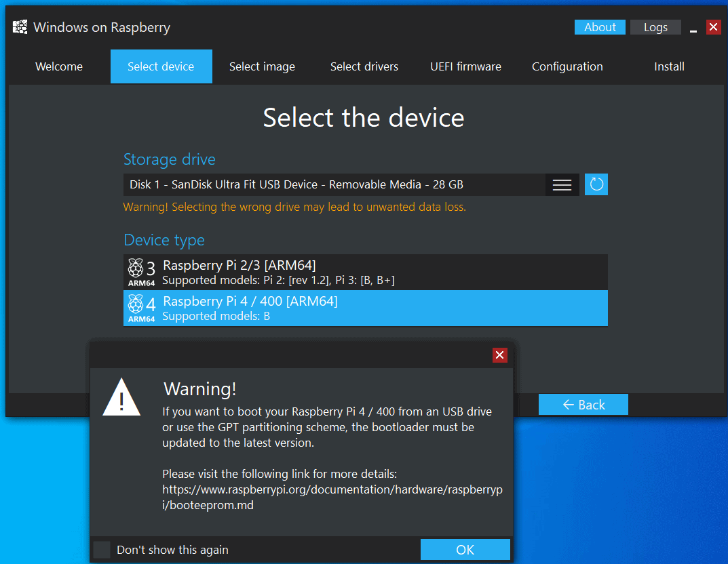Click the warning triangle icon in dialog
Viewport: 728px width, 564px height.
click(x=121, y=397)
